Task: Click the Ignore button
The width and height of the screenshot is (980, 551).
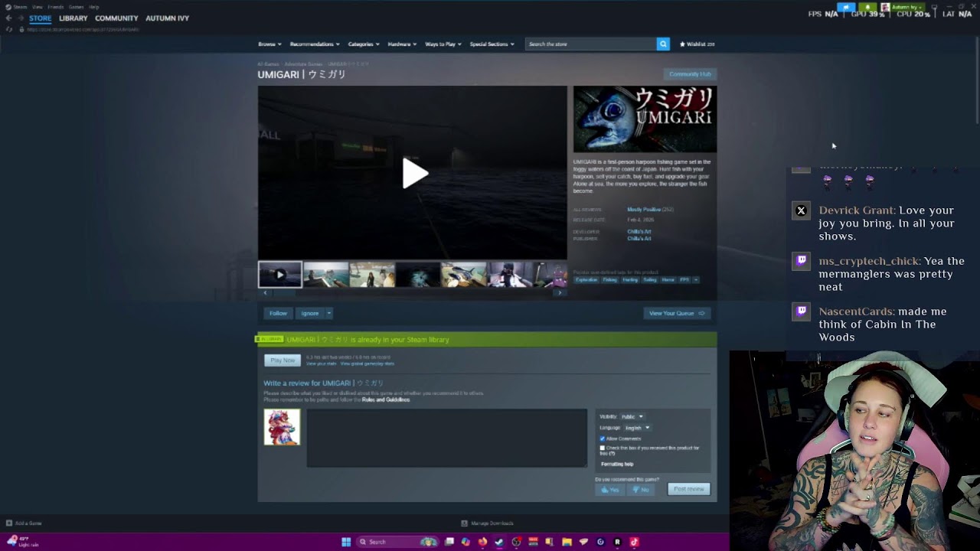Action: 310,313
